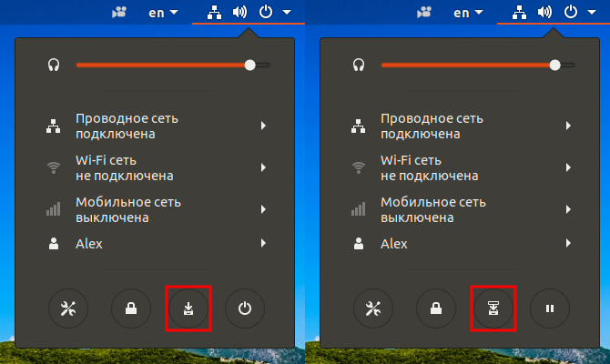
Task: Open settings via right menu tools icon
Action: pyautogui.click(x=373, y=308)
